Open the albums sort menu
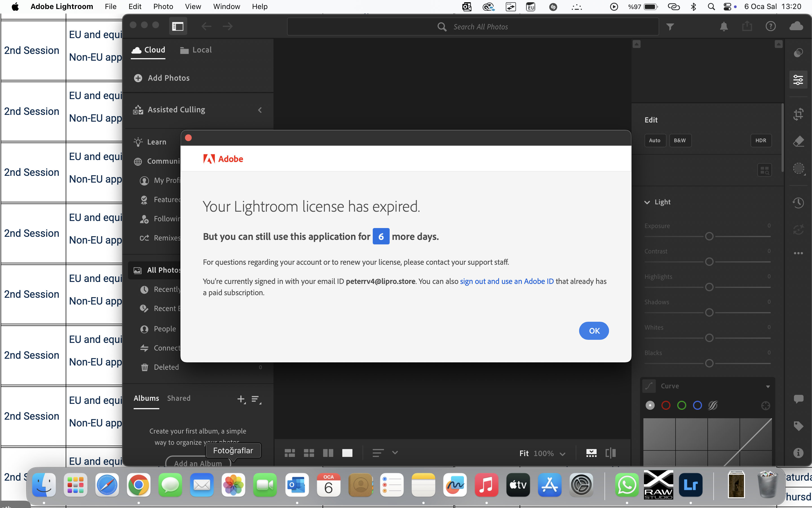This screenshot has height=508, width=812. tap(256, 399)
